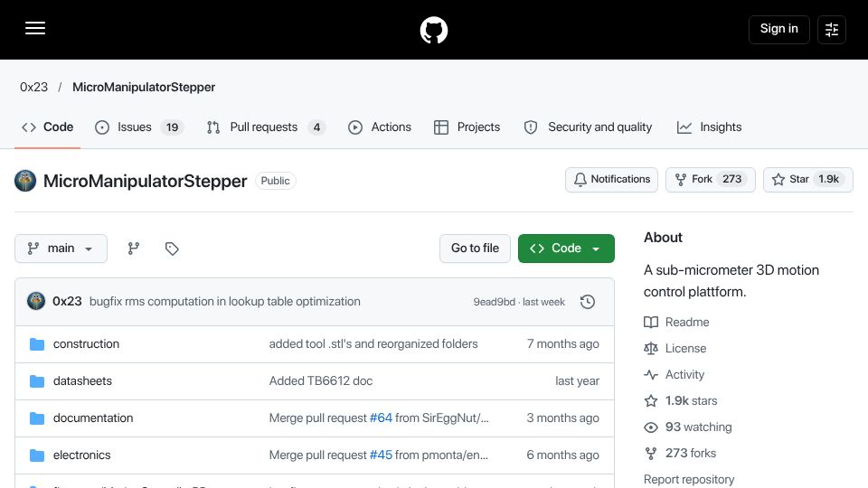The height and width of the screenshot is (488, 868).
Task: Click the Sign in button
Action: (x=778, y=29)
